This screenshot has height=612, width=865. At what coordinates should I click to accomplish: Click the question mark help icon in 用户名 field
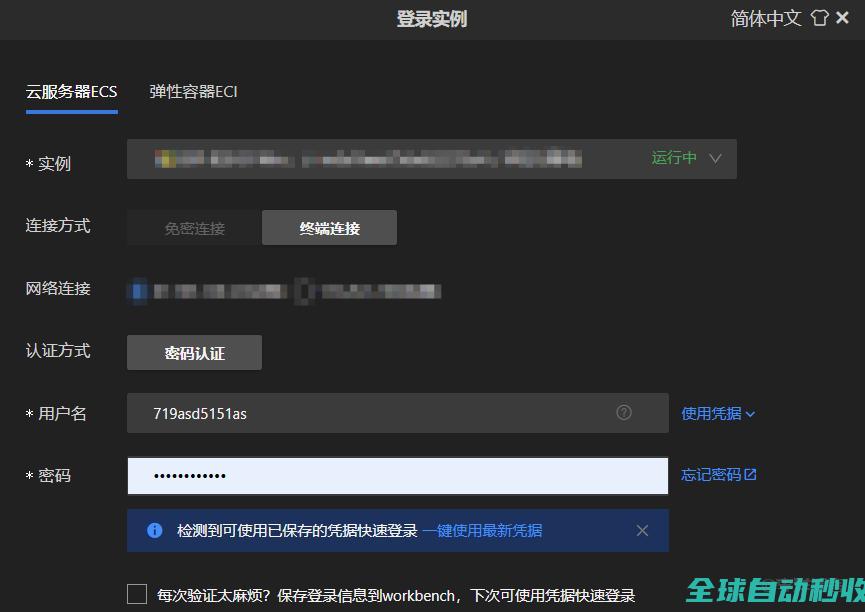point(624,412)
